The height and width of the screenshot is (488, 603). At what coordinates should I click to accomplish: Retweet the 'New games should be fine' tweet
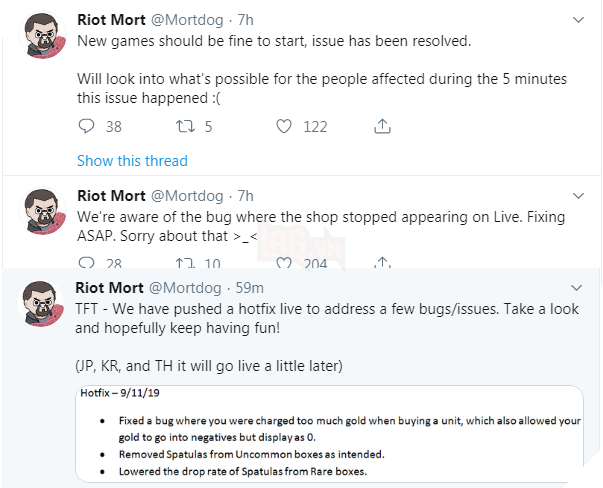pyautogui.click(x=184, y=126)
